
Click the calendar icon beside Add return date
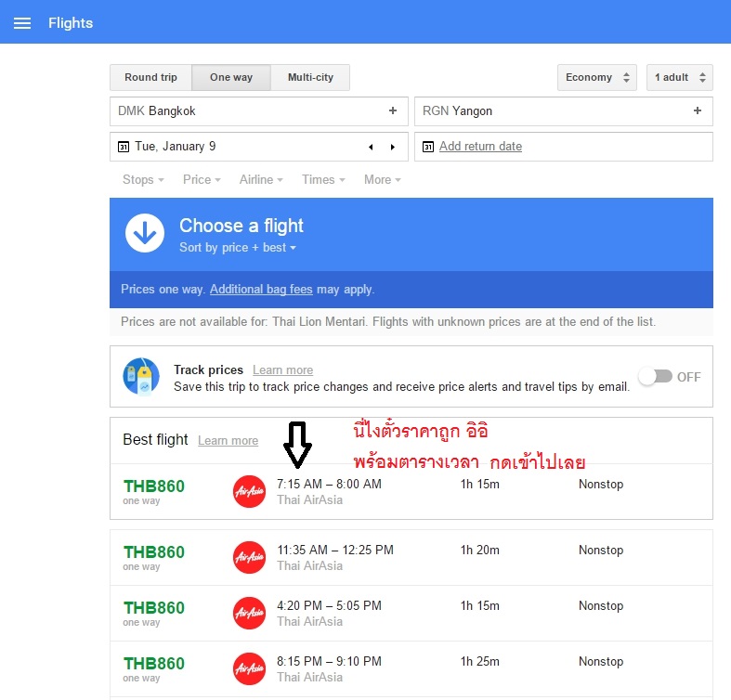pos(428,147)
